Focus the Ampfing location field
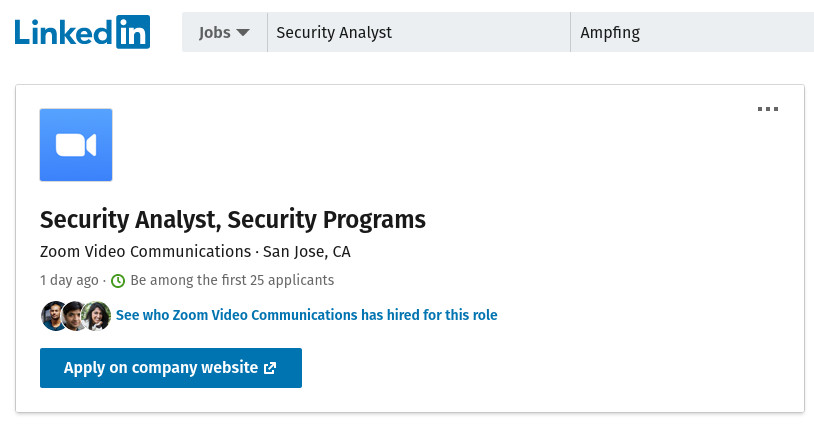The height and width of the screenshot is (424, 814). pos(691,32)
